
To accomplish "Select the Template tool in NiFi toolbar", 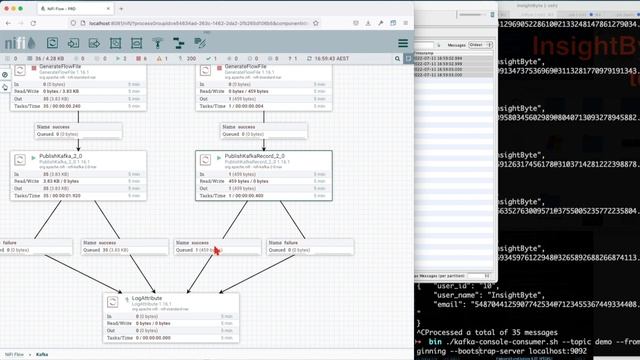I will tap(178, 43).
